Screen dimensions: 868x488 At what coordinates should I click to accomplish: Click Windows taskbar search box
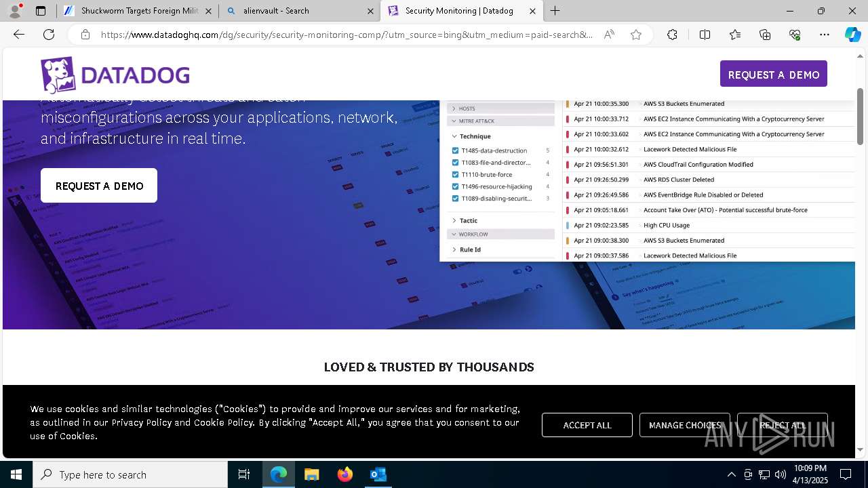click(130, 474)
